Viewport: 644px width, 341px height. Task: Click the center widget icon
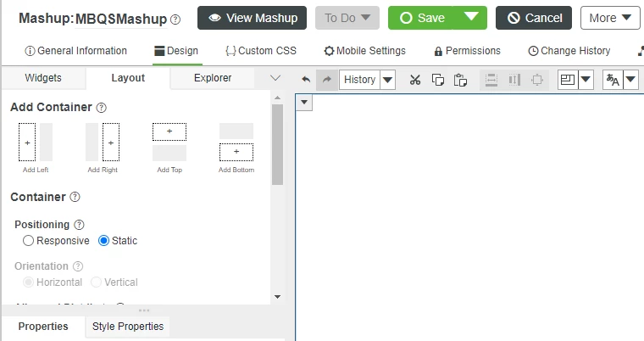pyautogui.click(x=537, y=80)
